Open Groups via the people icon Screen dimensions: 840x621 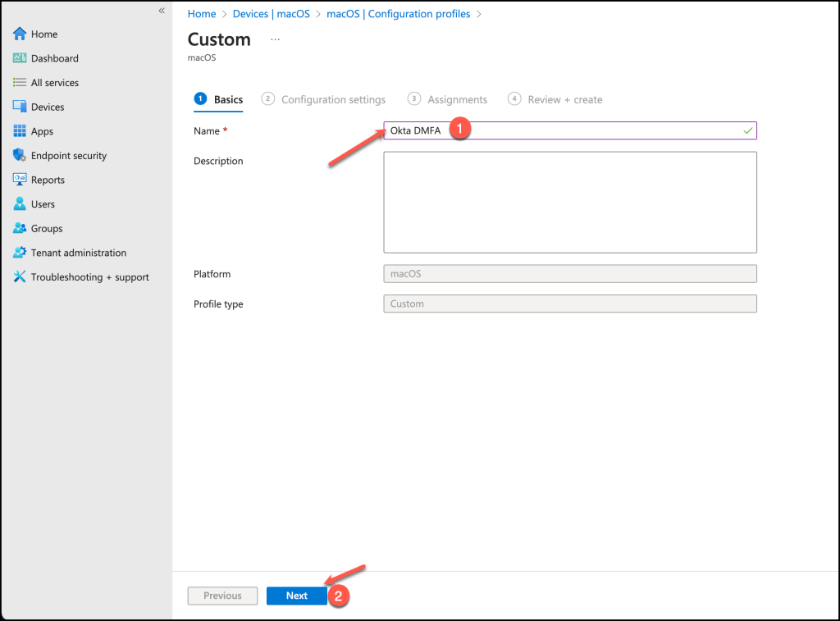20,228
